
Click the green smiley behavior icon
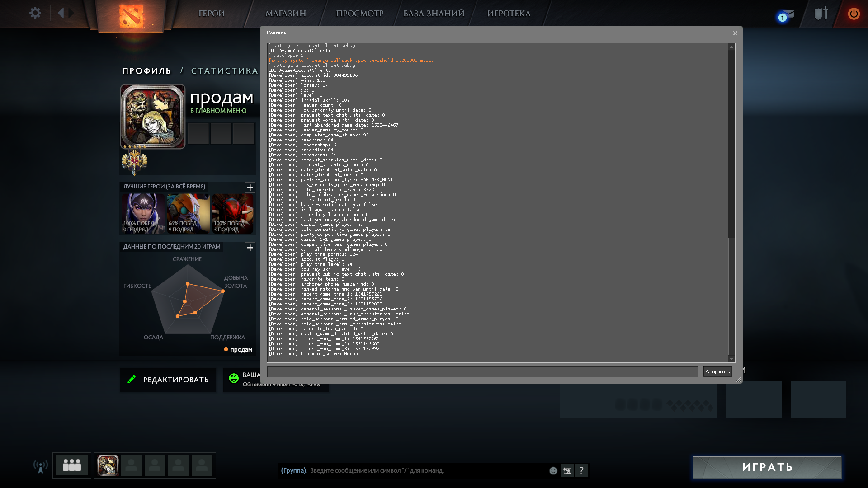pos(234,378)
